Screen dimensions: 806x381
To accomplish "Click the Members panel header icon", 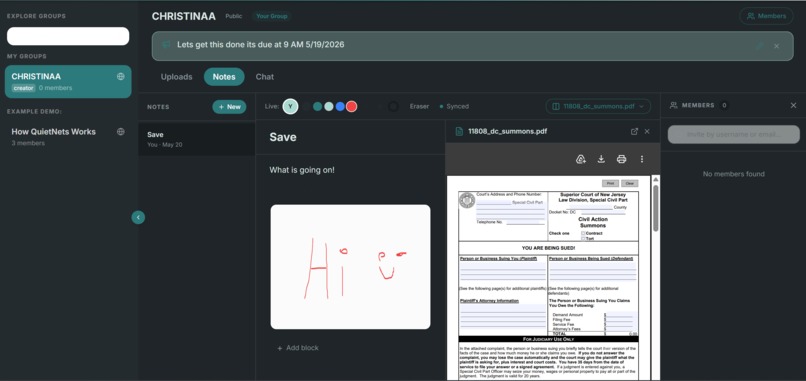I will tap(673, 105).
